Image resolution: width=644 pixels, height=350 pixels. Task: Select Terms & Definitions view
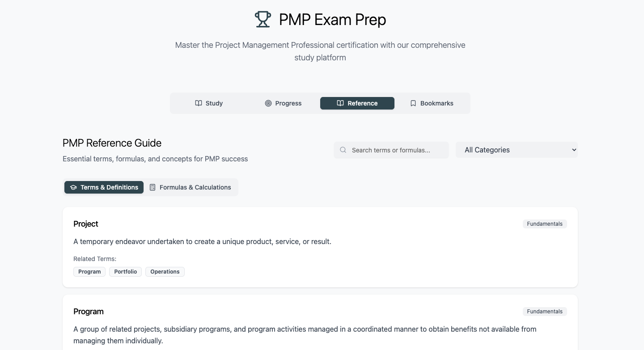[x=104, y=187]
